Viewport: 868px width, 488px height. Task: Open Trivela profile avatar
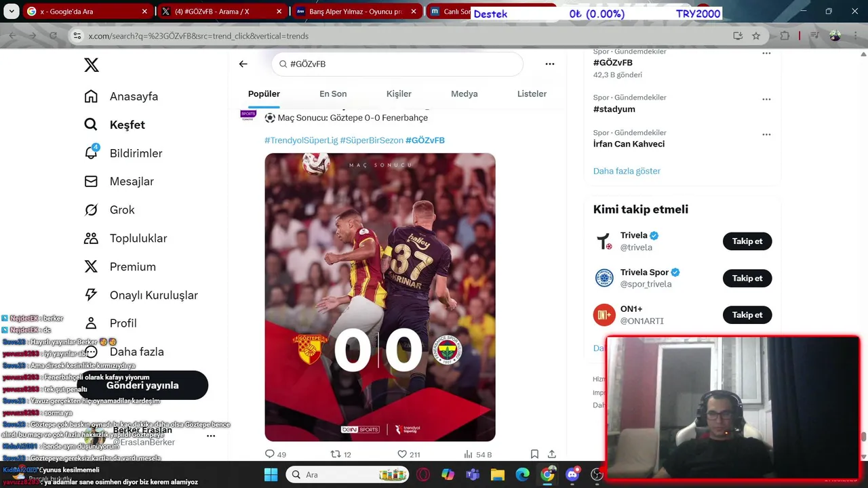pos(604,241)
